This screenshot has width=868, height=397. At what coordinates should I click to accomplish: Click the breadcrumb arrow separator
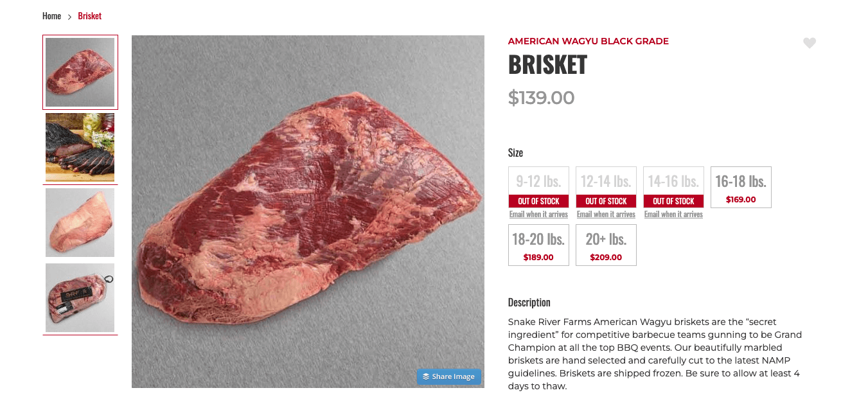69,15
